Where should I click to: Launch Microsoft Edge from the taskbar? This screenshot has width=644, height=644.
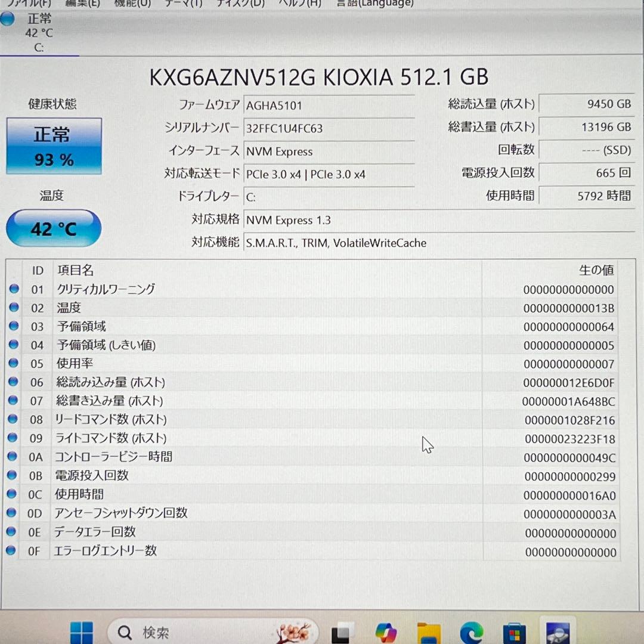tap(471, 631)
